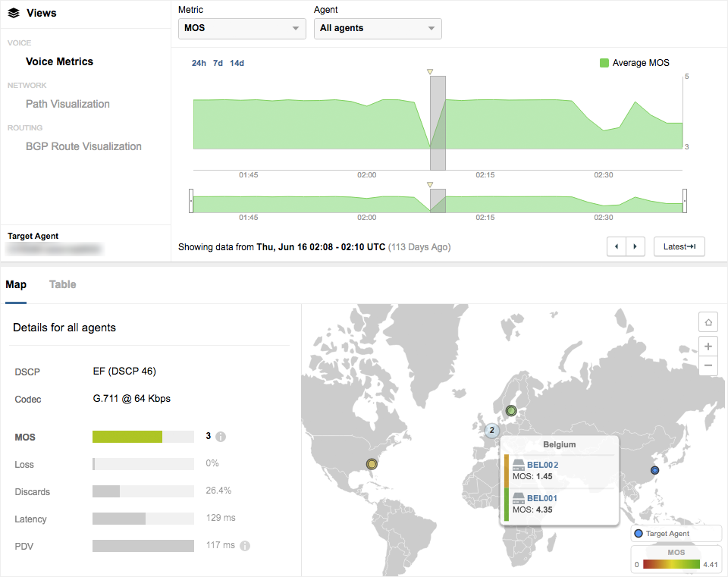Go to previous time interval arrow
The height and width of the screenshot is (577, 728).
point(617,246)
